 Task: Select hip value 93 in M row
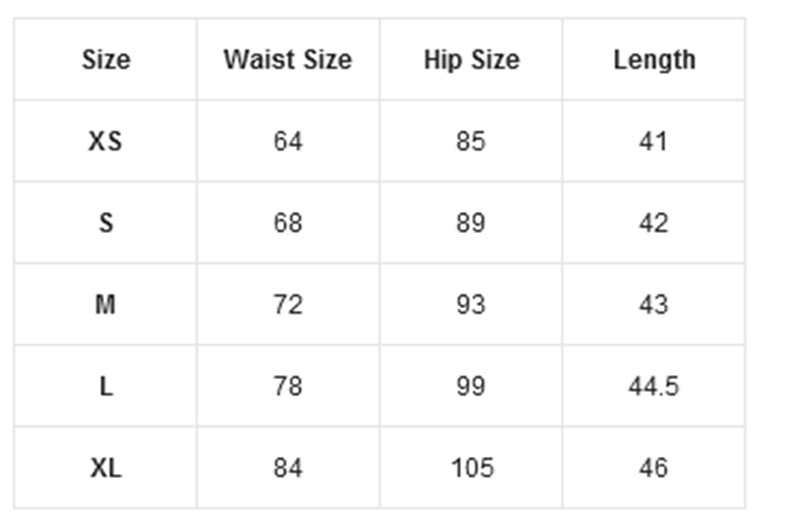click(x=471, y=305)
